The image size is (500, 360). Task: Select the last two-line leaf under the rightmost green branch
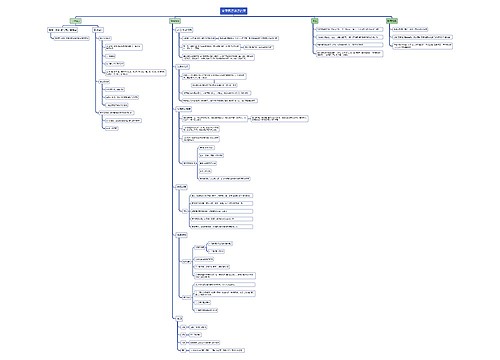click(x=423, y=46)
